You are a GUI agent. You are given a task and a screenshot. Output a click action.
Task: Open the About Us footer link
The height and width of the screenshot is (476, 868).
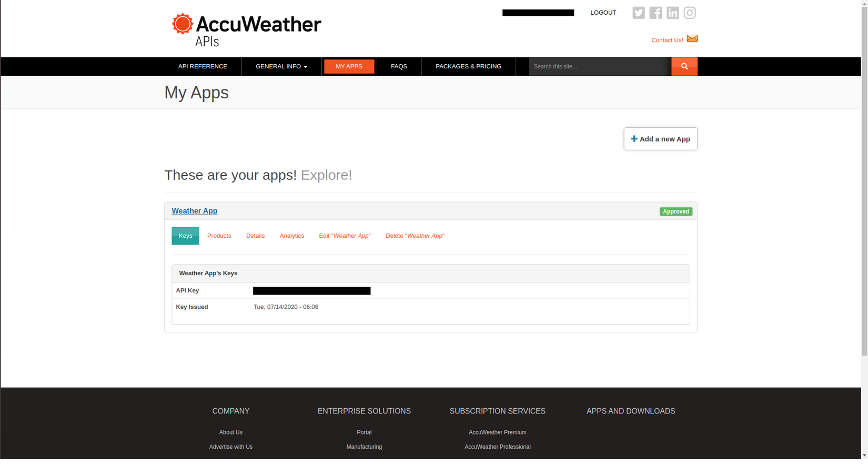pos(231,432)
